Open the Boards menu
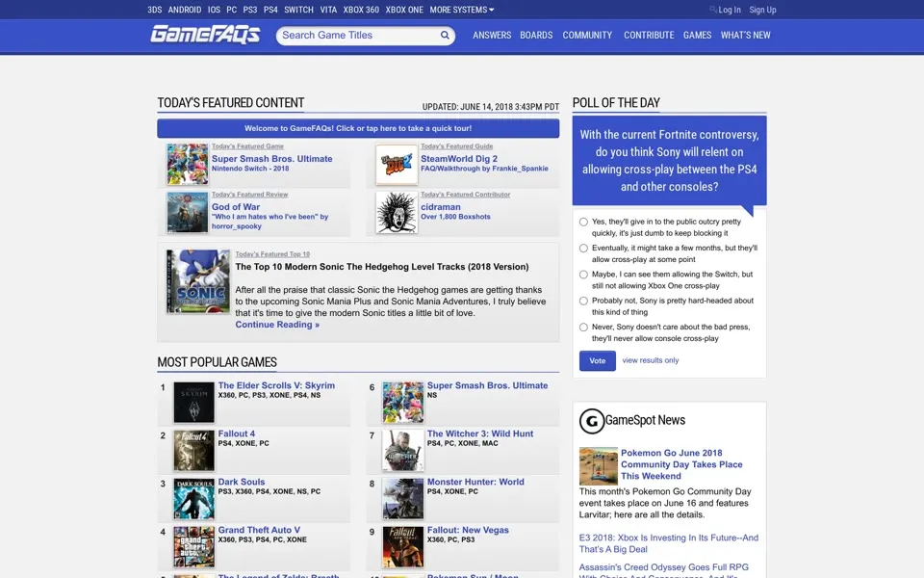924x578 pixels. 536,36
